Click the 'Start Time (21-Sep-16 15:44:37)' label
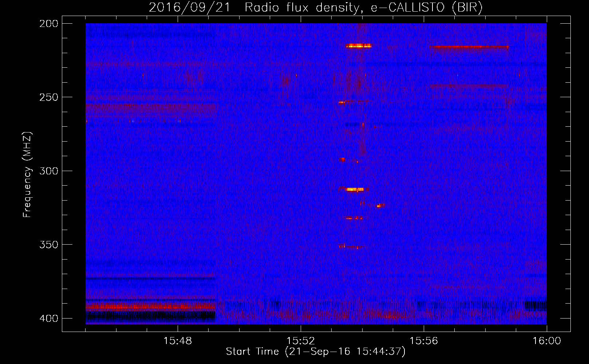The height and width of the screenshot is (364, 589). click(x=316, y=352)
